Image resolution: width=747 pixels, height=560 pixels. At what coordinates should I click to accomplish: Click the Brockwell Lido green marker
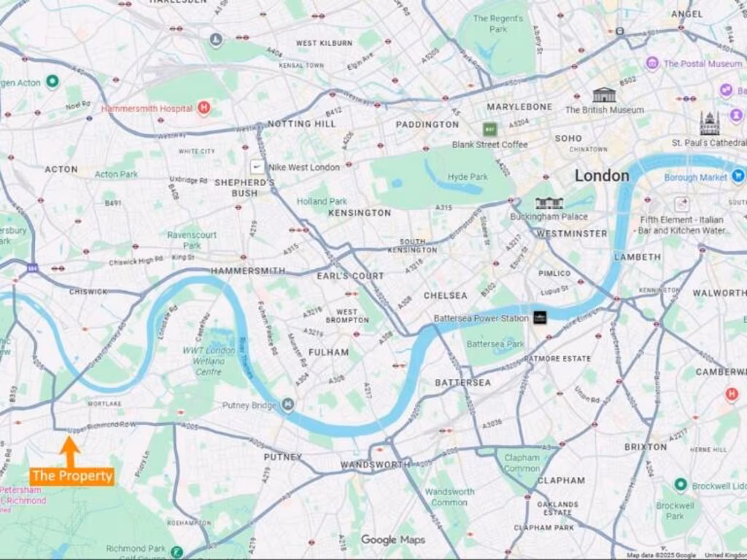tap(681, 485)
